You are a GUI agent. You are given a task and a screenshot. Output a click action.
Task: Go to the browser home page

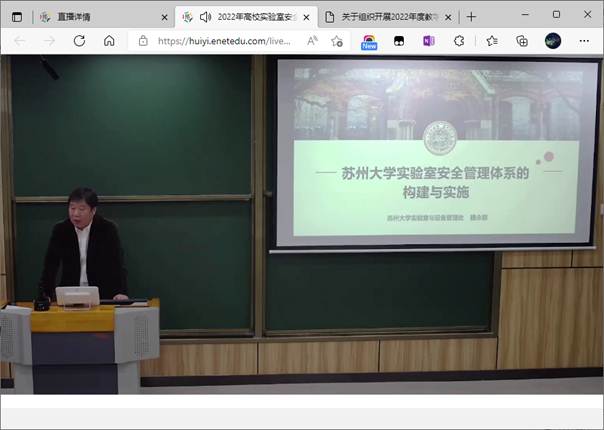[109, 41]
